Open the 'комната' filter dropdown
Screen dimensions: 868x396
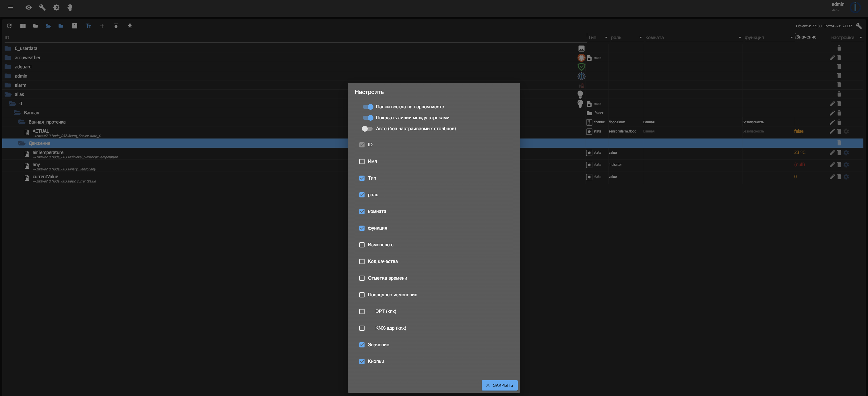click(x=740, y=37)
